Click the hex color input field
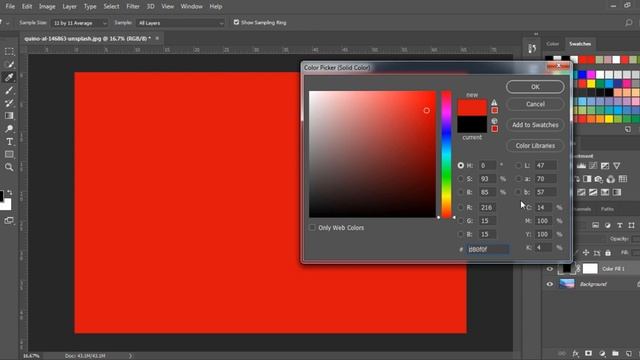Screen dimensions: 640x360 click(x=488, y=249)
